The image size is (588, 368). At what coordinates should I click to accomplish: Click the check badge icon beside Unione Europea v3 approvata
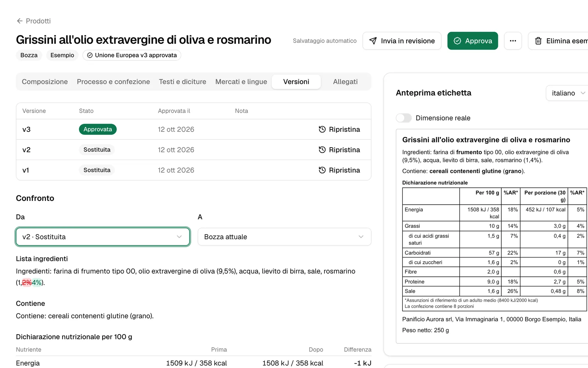pos(90,55)
